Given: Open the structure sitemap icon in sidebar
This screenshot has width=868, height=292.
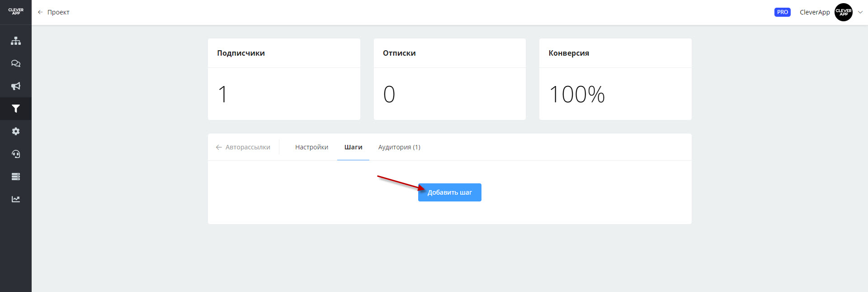Looking at the screenshot, I should click(16, 41).
